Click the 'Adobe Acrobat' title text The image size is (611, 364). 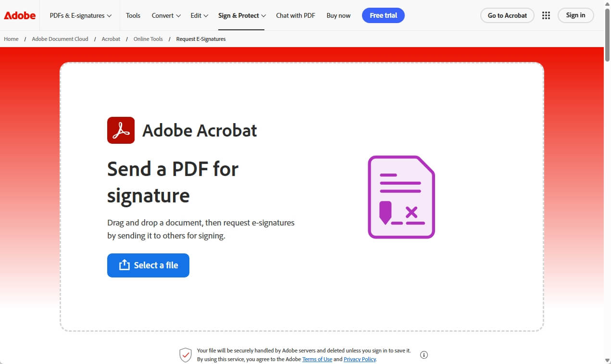[200, 130]
